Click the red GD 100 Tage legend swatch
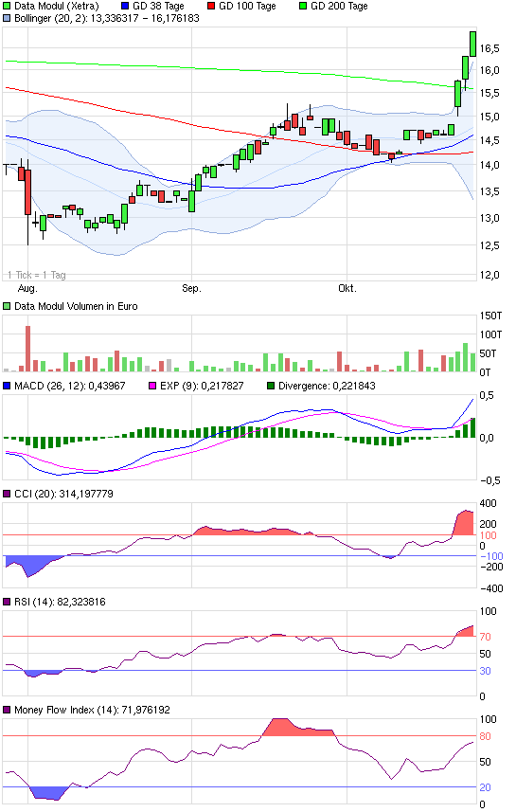The image size is (516, 812). tap(211, 7)
